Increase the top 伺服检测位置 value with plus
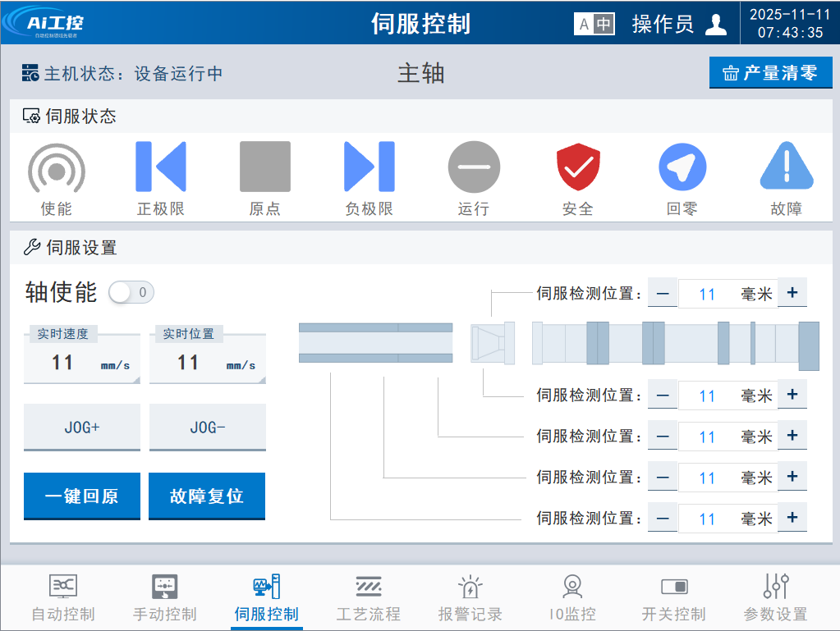840x631 pixels. (x=792, y=293)
